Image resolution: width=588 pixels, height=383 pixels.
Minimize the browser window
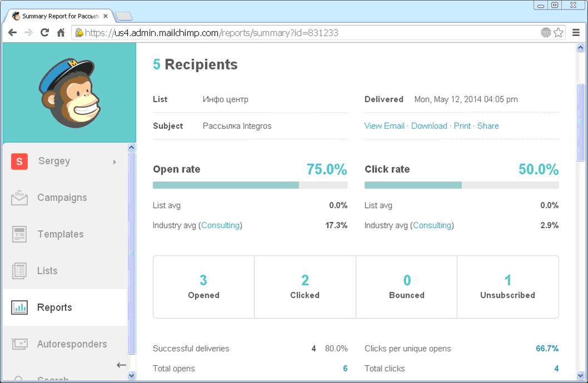[x=541, y=5]
